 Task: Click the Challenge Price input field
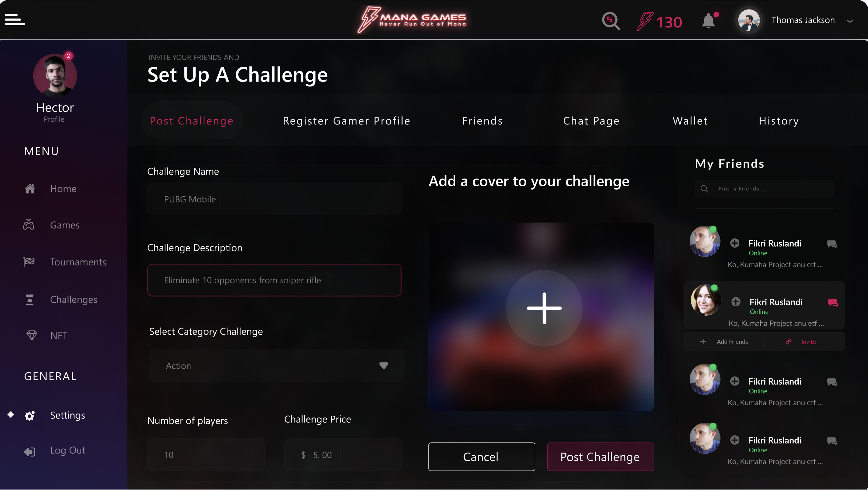343,454
